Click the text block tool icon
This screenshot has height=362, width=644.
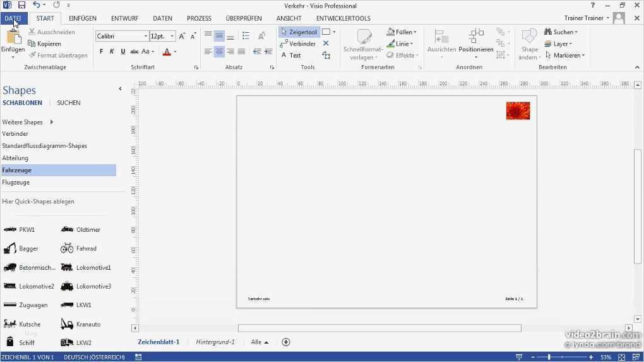[x=326, y=55]
